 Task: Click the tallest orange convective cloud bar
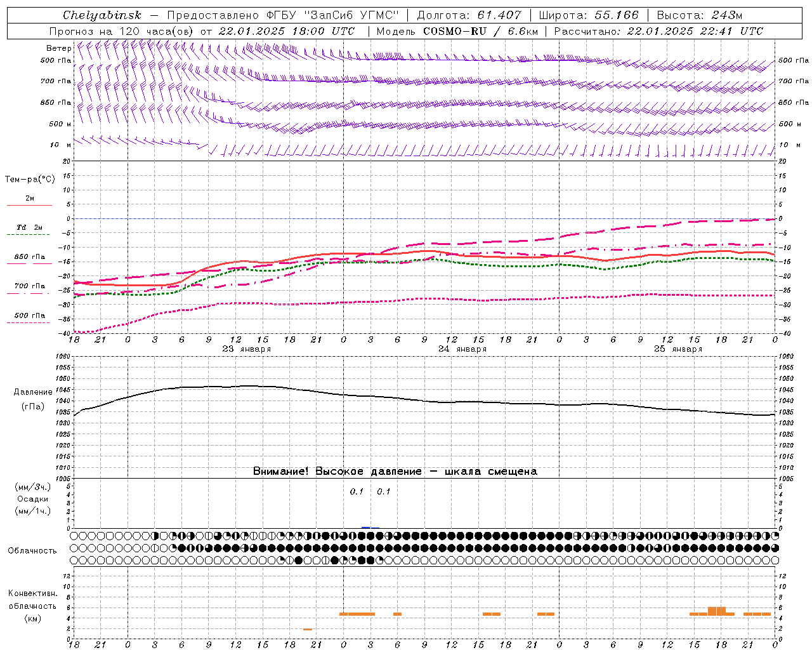717,611
